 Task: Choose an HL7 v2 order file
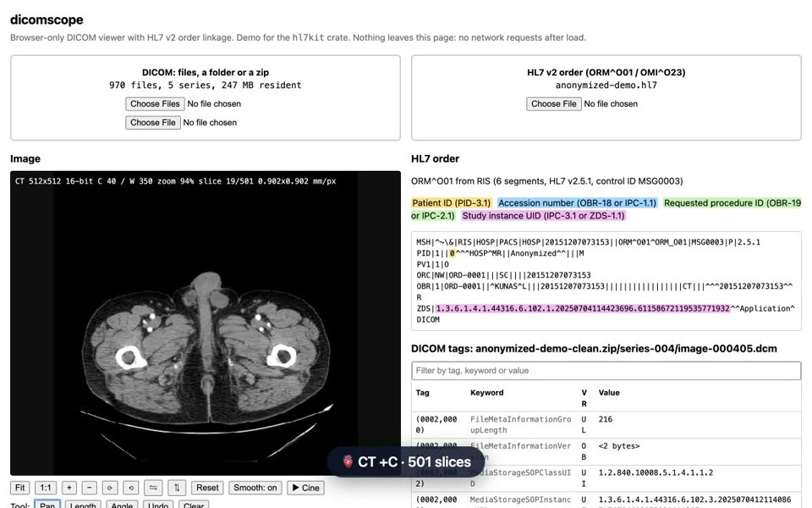(x=553, y=103)
